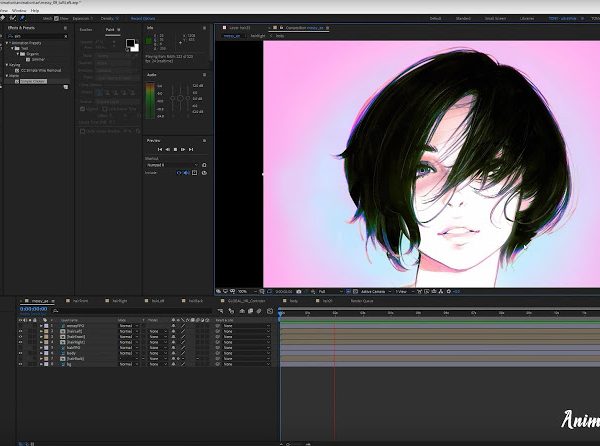Click the black foreground color swatch
Screen dimensions: 600x446
[130, 43]
